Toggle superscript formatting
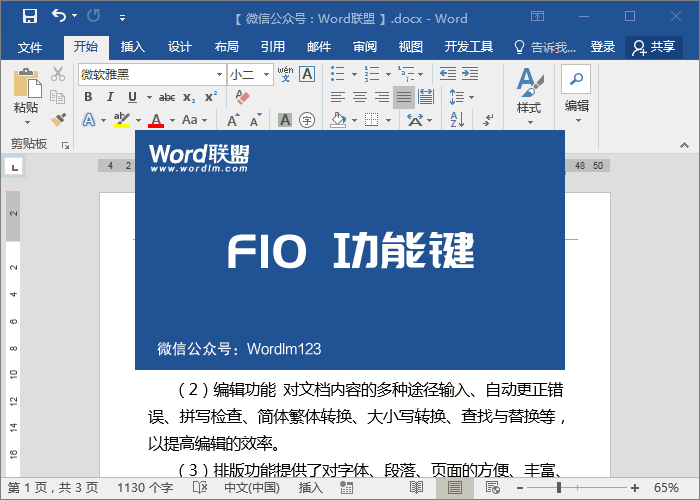The height and width of the screenshot is (500, 700). 211,97
